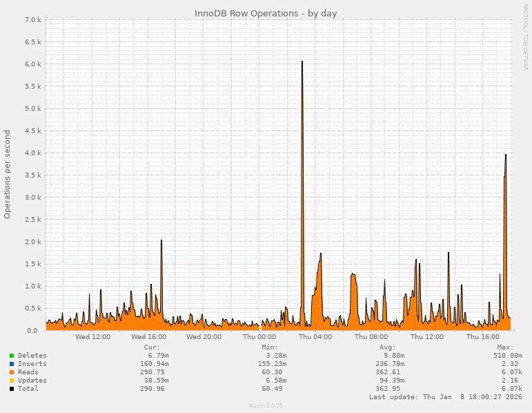Select the Total legend label
532x413 pixels.
click(x=28, y=389)
